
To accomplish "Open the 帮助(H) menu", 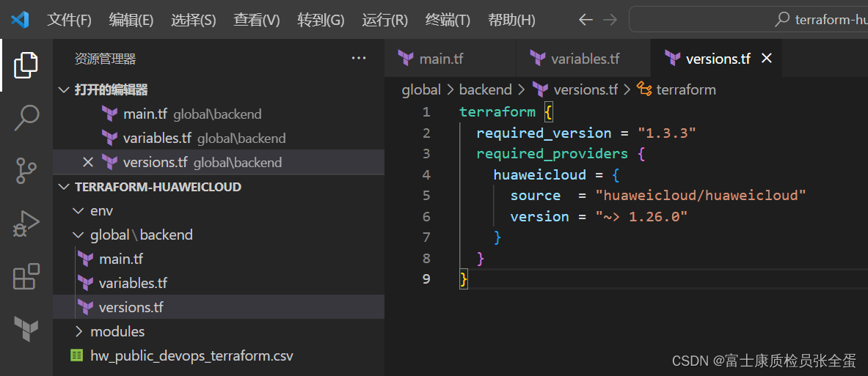I will pos(511,21).
